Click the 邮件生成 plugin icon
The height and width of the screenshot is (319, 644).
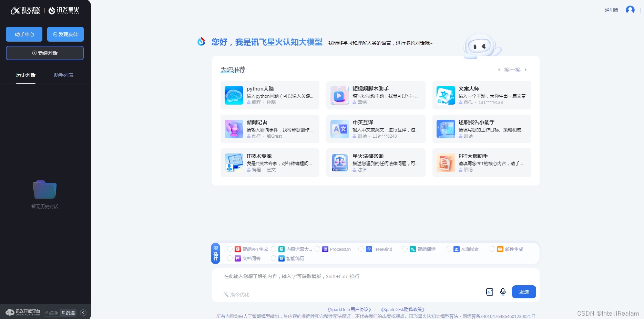(x=500, y=249)
